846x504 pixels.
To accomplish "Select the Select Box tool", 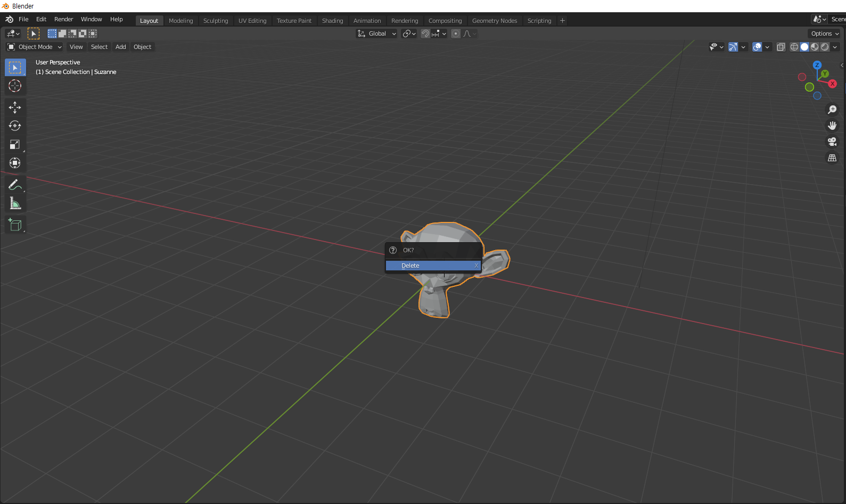I will pyautogui.click(x=15, y=68).
